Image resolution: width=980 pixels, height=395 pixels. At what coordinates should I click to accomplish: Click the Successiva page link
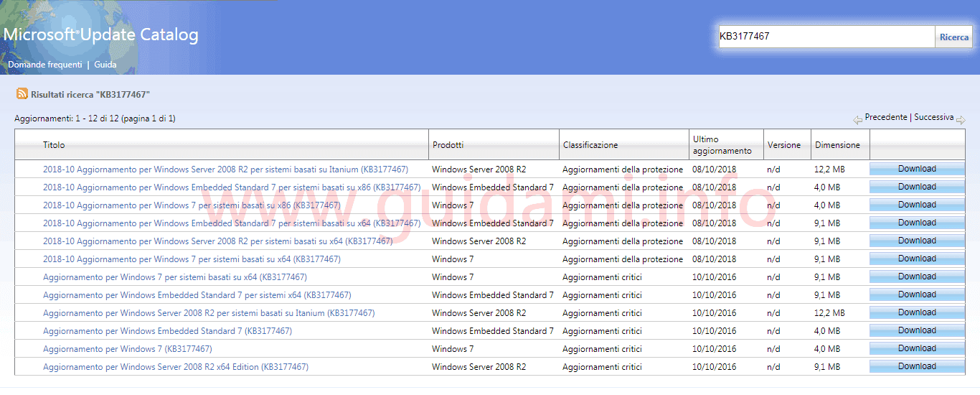pyautogui.click(x=934, y=117)
